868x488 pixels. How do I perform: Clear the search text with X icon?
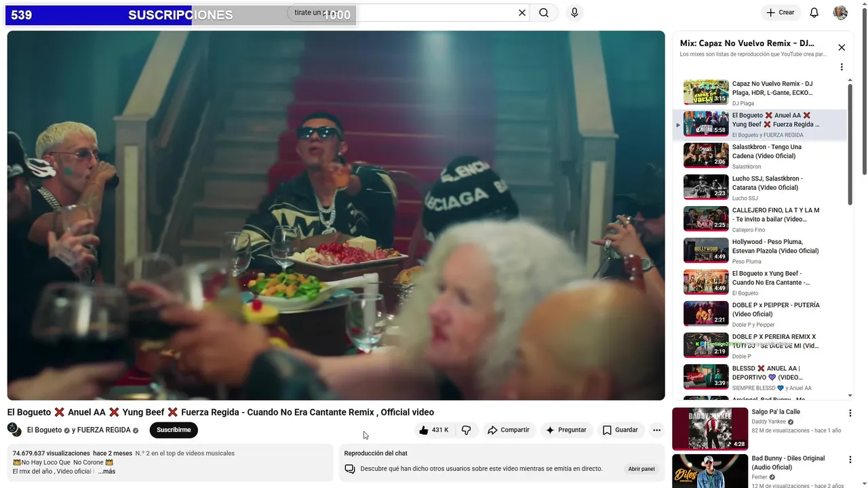[522, 13]
